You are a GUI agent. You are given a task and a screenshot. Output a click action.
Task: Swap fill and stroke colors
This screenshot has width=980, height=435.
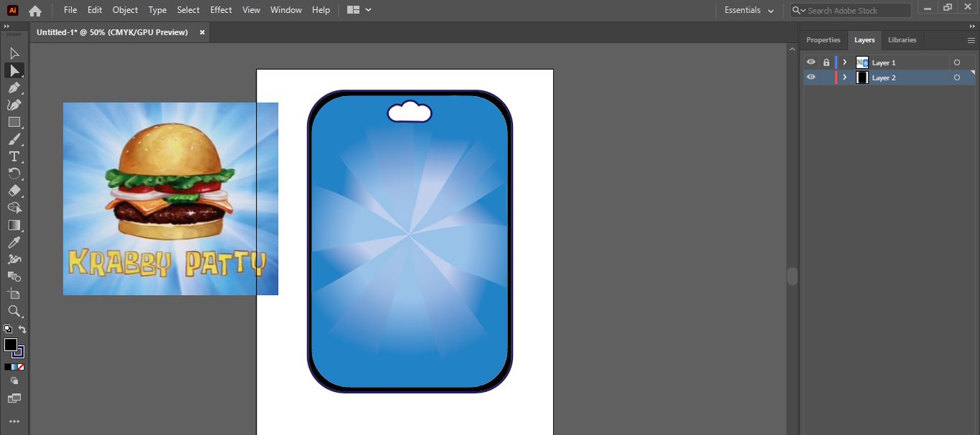[22, 329]
